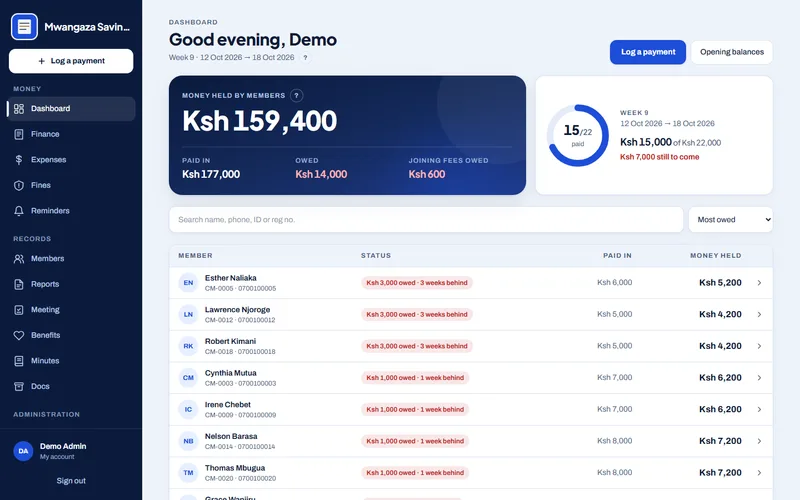Select Fines in the sidebar

[71, 185]
